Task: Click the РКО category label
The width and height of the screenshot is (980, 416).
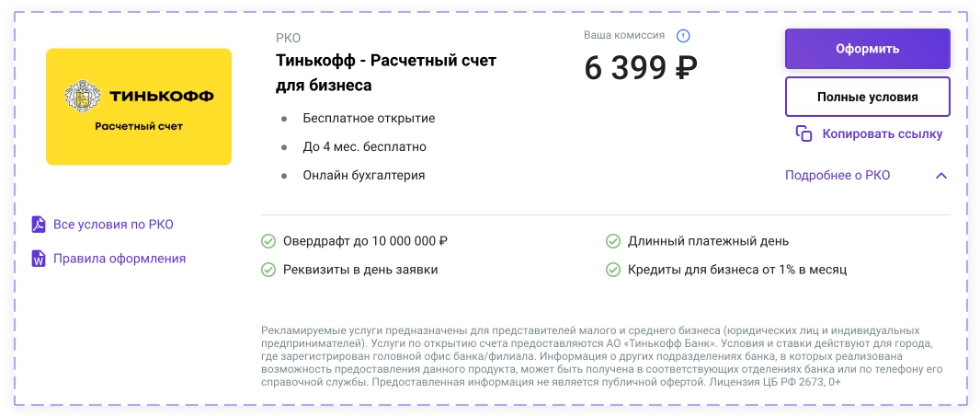Action: tap(288, 38)
